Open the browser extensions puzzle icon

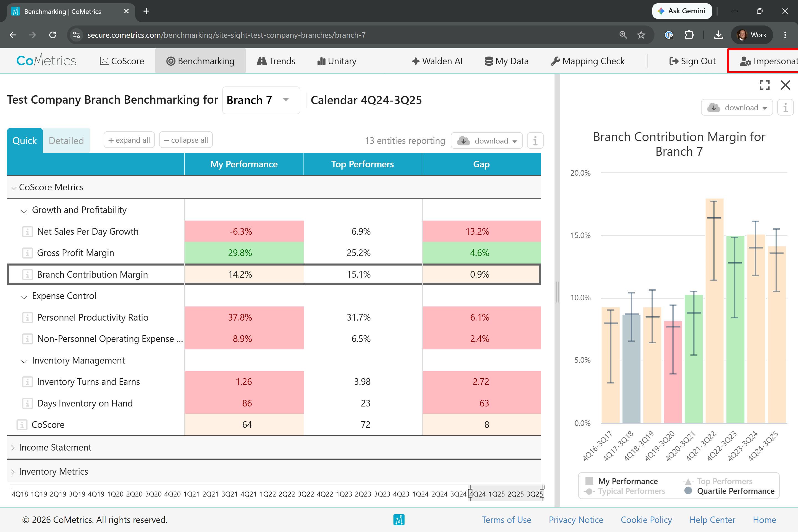pyautogui.click(x=689, y=35)
